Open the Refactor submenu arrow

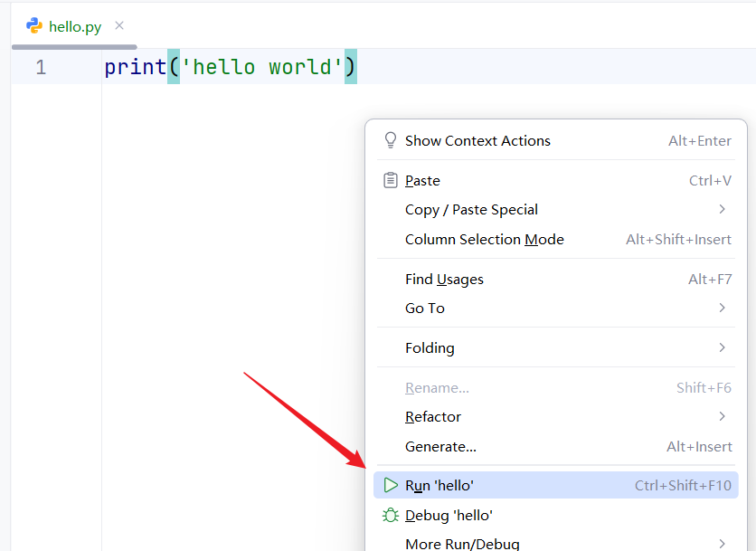point(722,416)
